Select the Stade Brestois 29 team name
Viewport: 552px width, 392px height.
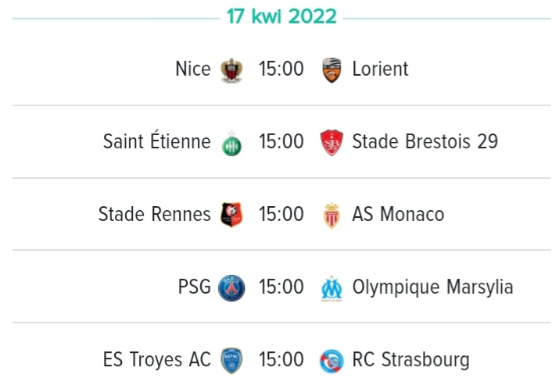tap(425, 141)
